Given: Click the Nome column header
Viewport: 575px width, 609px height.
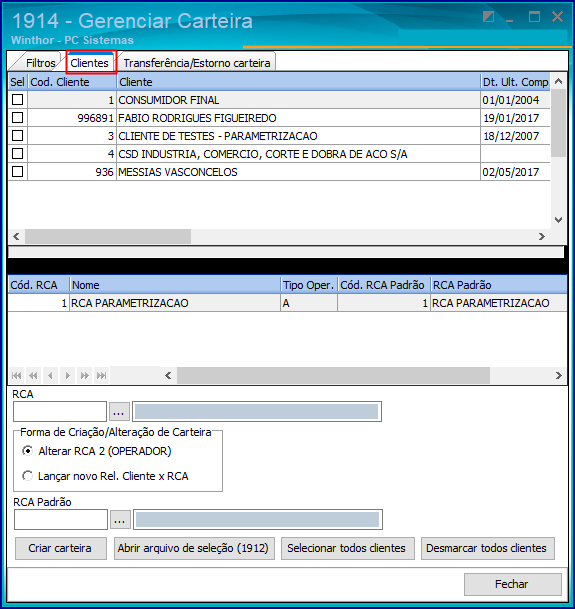Looking at the screenshot, I should click(175, 285).
